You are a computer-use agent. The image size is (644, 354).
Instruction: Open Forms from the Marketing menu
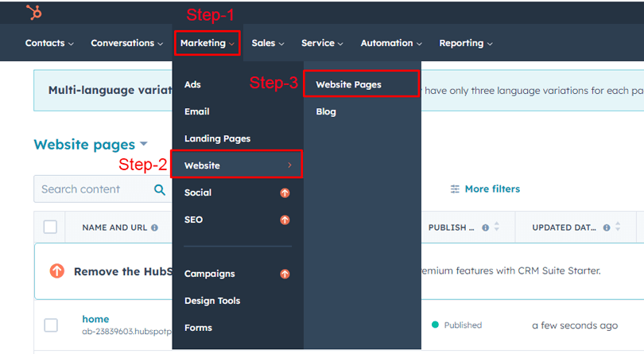click(198, 328)
